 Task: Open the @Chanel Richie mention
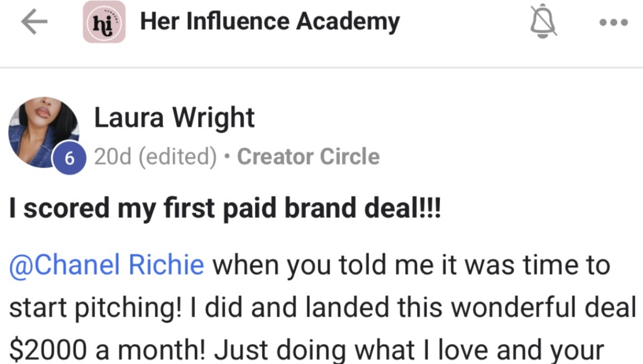107,265
